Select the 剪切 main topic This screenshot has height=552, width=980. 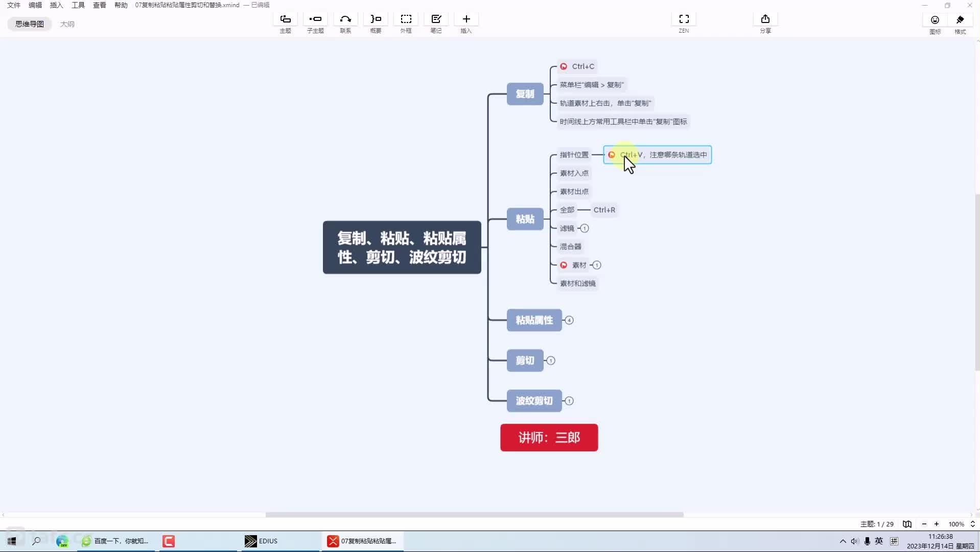pos(525,361)
